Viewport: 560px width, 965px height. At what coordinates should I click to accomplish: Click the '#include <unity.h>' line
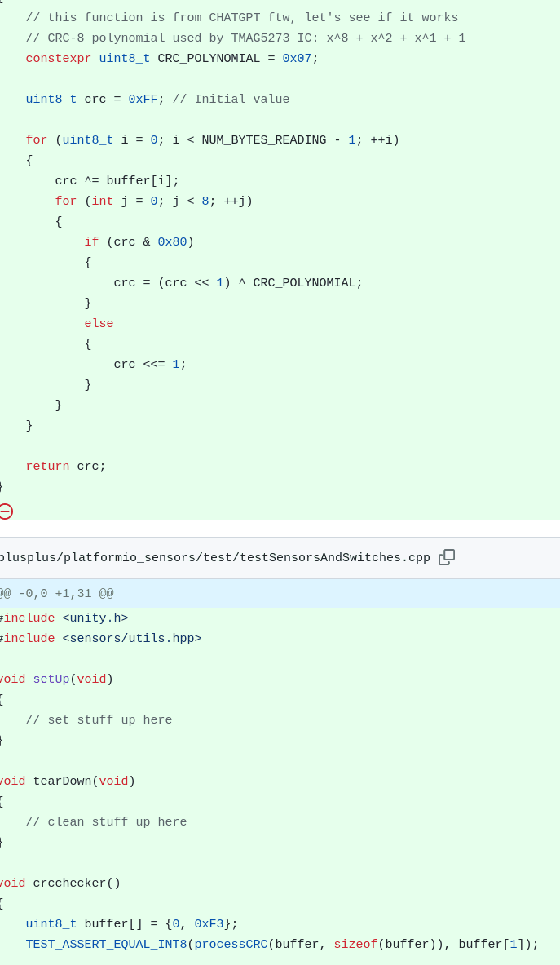[x=64, y=618]
